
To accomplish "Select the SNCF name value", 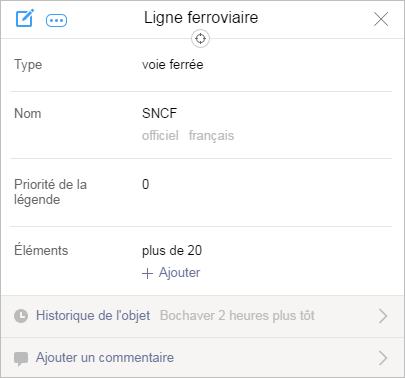I will 159,113.
